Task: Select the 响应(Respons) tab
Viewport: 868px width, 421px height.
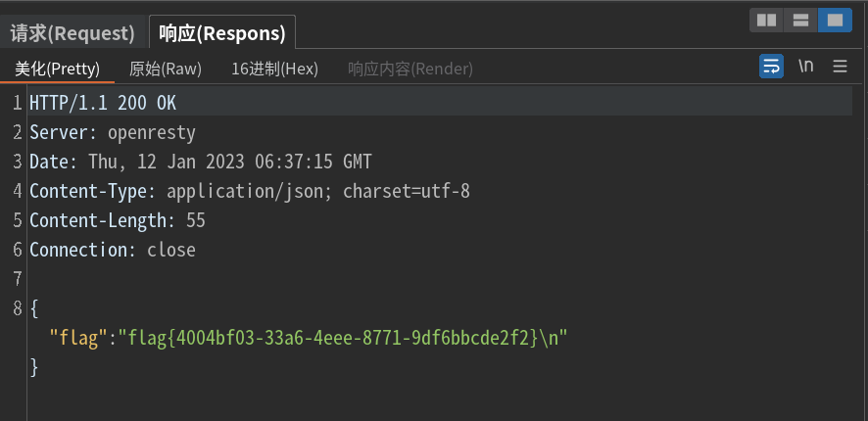Action: click(222, 33)
